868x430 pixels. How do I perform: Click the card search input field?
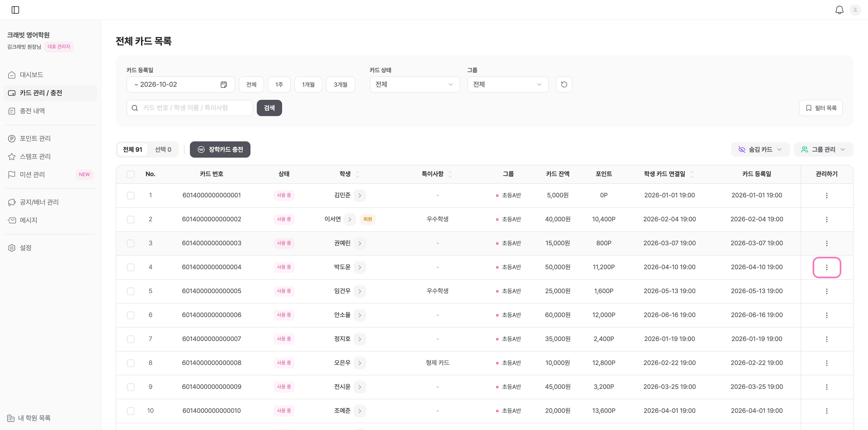click(190, 108)
